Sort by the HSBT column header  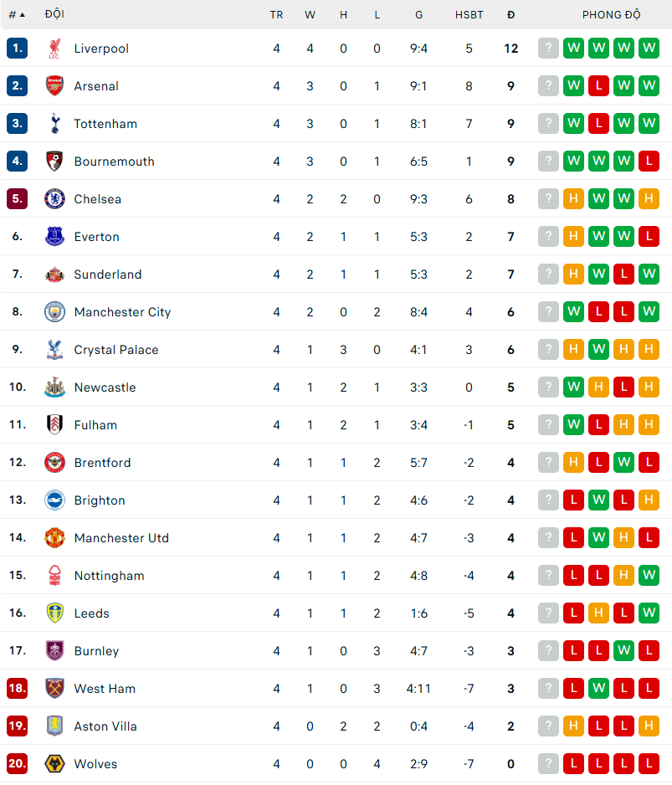pyautogui.click(x=469, y=15)
